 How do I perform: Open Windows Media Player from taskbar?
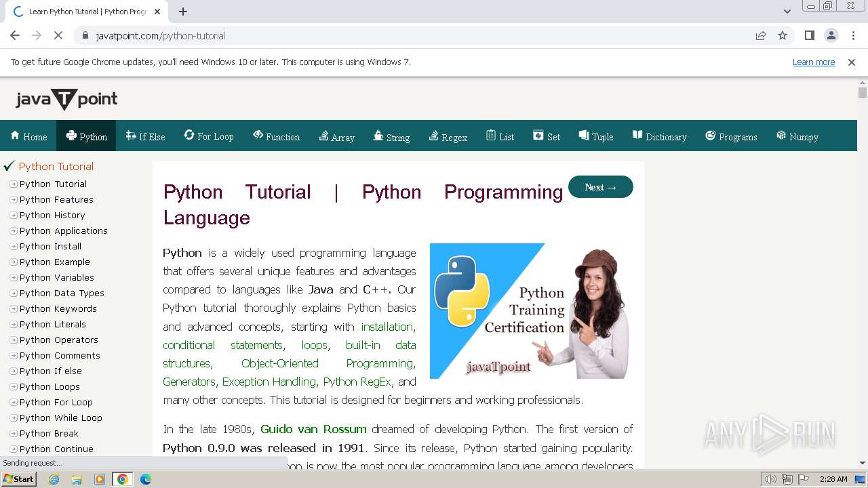[x=100, y=479]
